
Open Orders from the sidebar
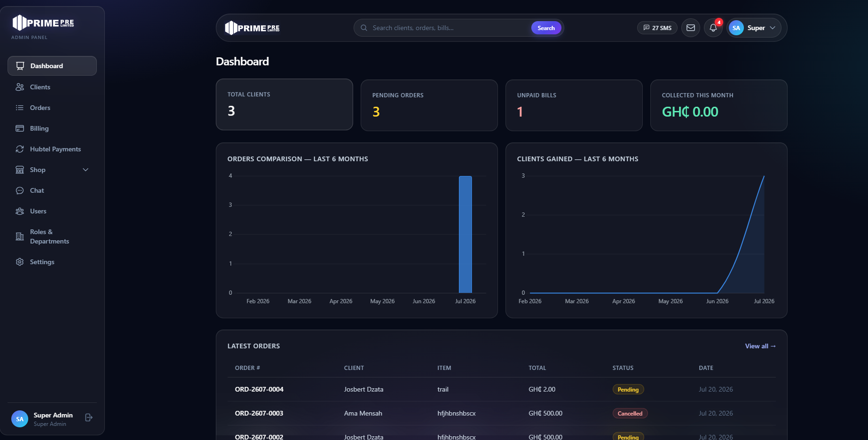(x=52, y=108)
